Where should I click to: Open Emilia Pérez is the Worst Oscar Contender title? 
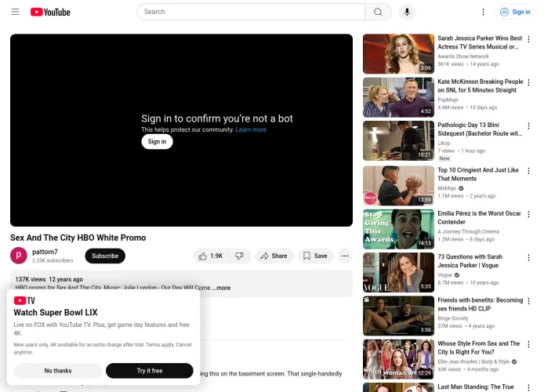[479, 217]
